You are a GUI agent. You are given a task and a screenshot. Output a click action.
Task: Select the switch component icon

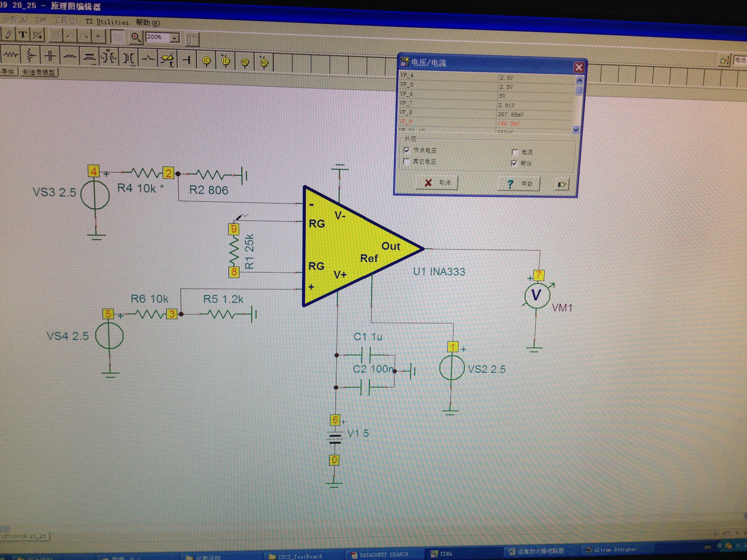[x=148, y=59]
